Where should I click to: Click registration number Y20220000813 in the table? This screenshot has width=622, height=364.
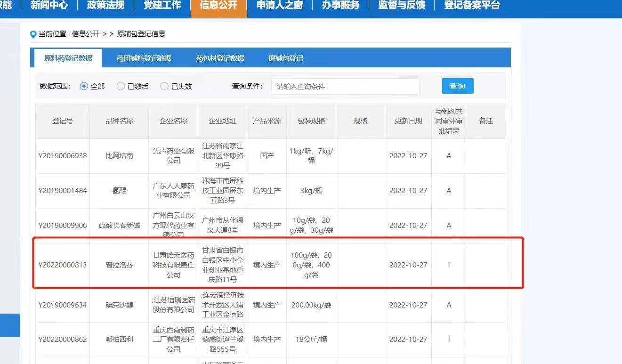point(63,265)
